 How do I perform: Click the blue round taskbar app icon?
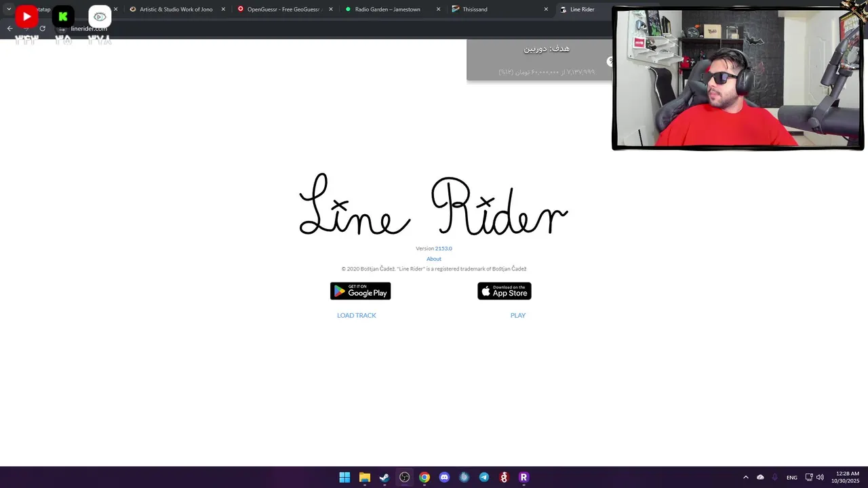click(464, 477)
